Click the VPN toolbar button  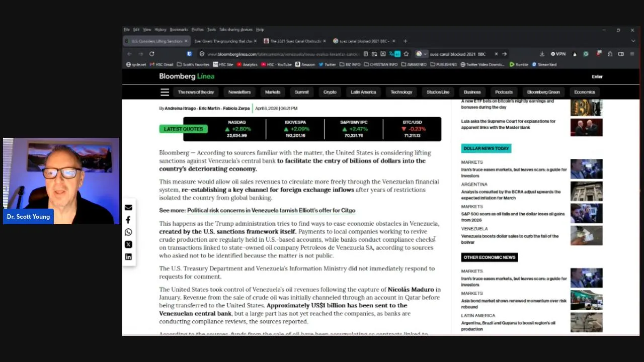558,54
